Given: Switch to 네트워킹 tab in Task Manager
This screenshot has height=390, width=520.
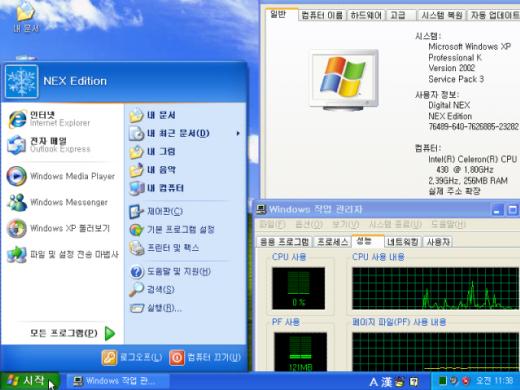Looking at the screenshot, I should (x=402, y=242).
